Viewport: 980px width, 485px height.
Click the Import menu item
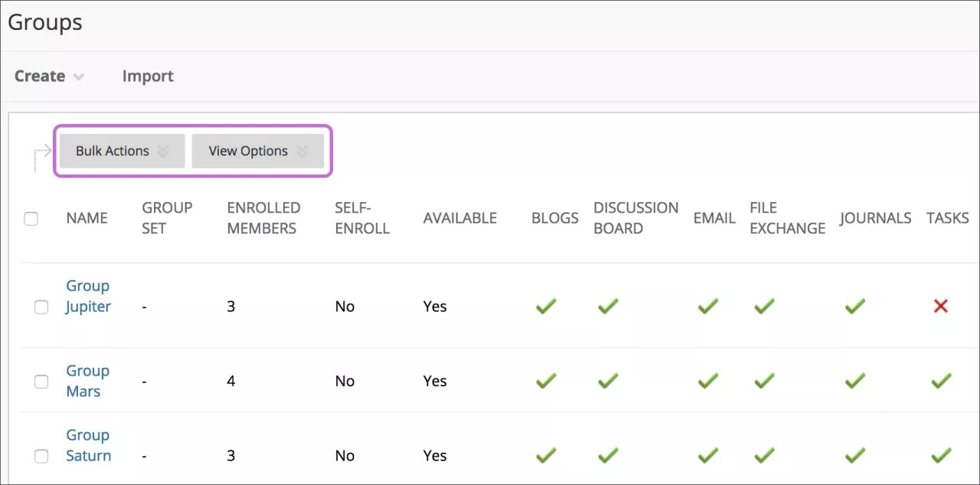click(x=147, y=76)
